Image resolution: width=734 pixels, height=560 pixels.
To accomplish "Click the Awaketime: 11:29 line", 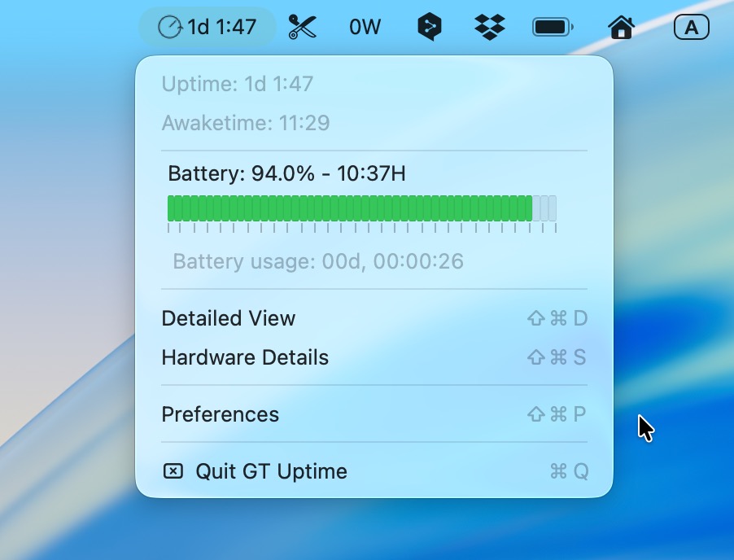I will [246, 123].
